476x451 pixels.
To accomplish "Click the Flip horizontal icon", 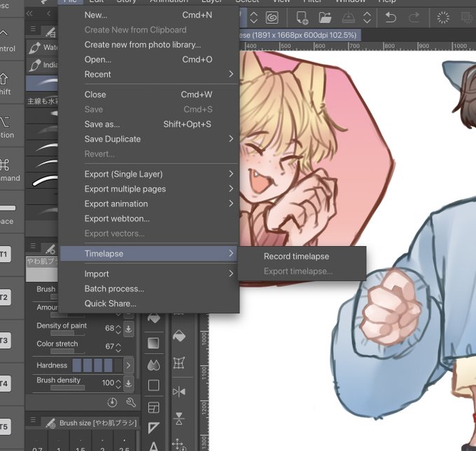I will [x=179, y=392].
